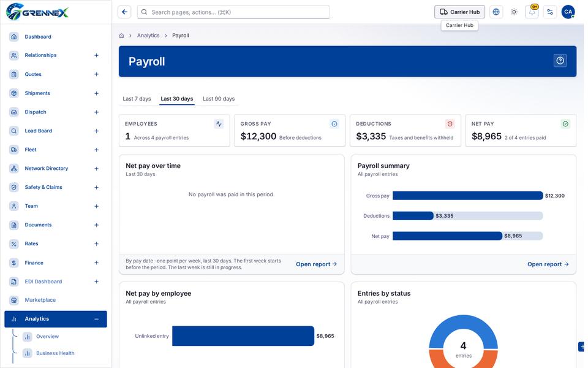Click Gross Pay info icon
The width and height of the screenshot is (588, 368).
334,124
